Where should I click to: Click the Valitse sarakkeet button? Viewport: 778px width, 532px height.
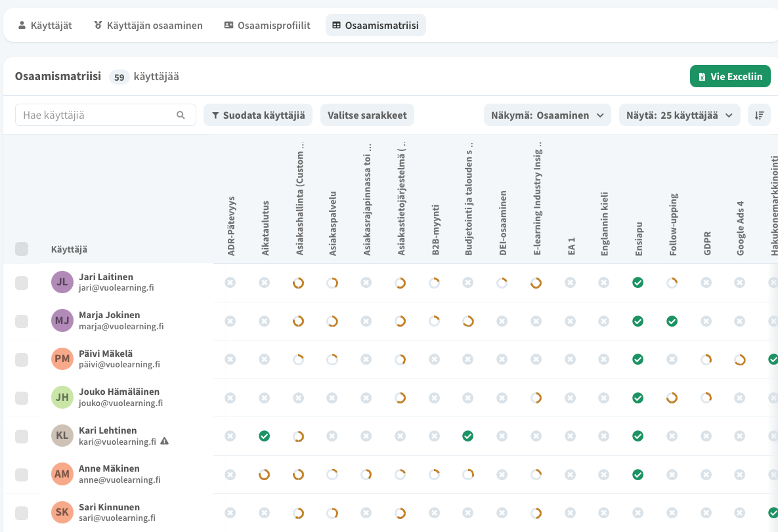(x=367, y=115)
